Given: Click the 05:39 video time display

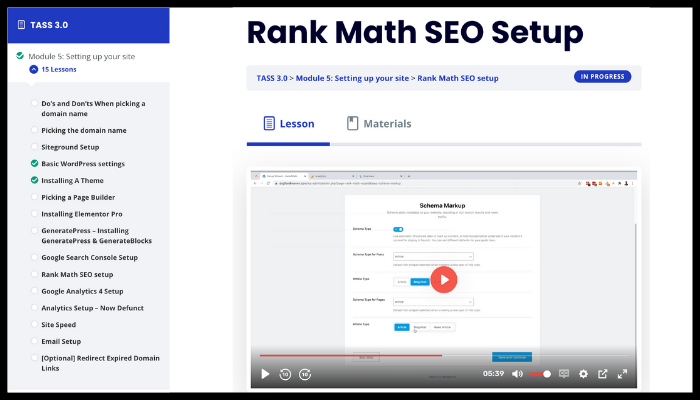Looking at the screenshot, I should (x=493, y=374).
